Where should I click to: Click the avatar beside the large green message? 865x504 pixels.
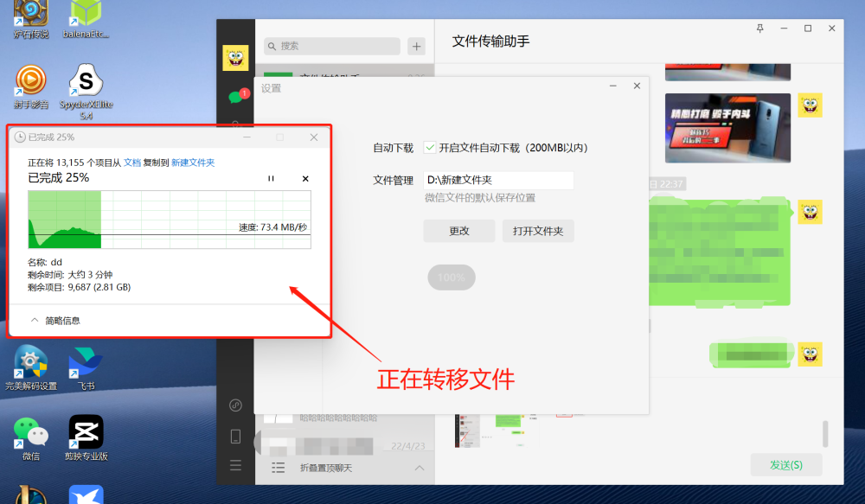coord(810,212)
